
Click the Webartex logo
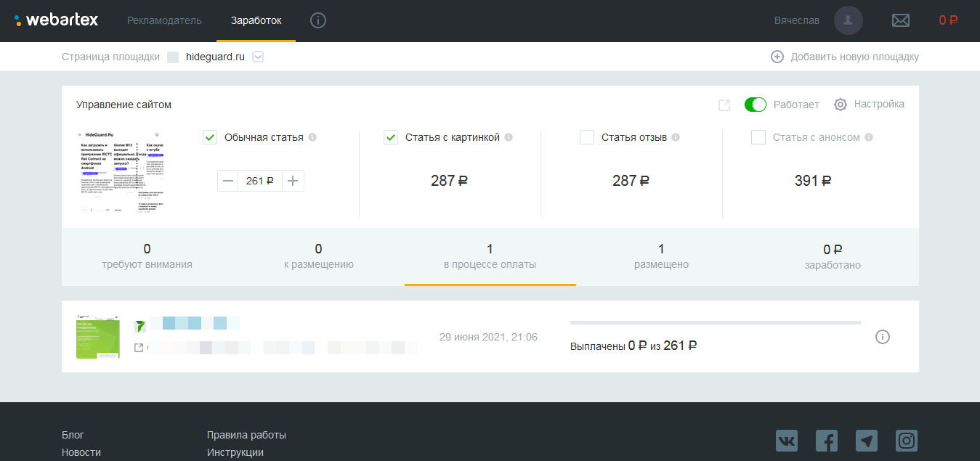(x=56, y=20)
